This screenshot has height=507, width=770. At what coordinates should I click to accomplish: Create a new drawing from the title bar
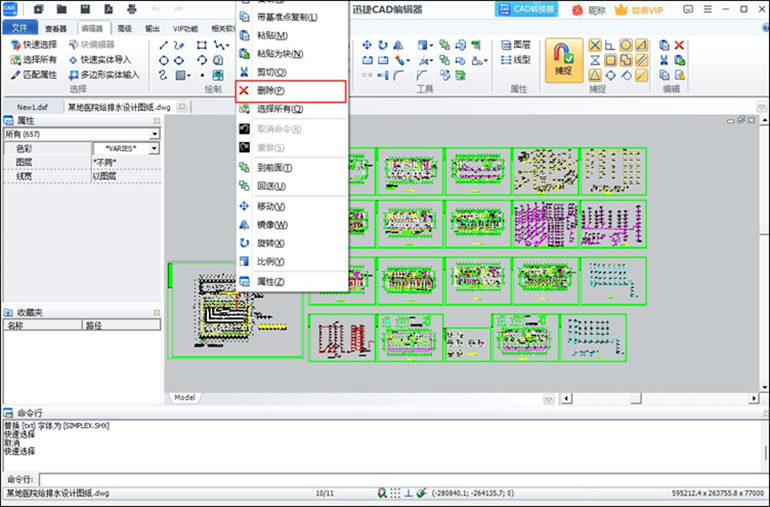[x=38, y=9]
